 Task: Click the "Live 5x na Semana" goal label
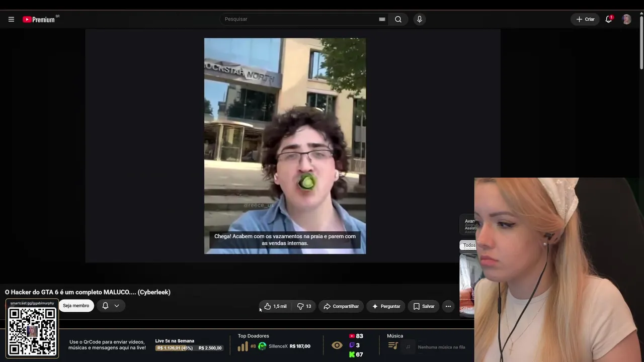click(x=175, y=341)
